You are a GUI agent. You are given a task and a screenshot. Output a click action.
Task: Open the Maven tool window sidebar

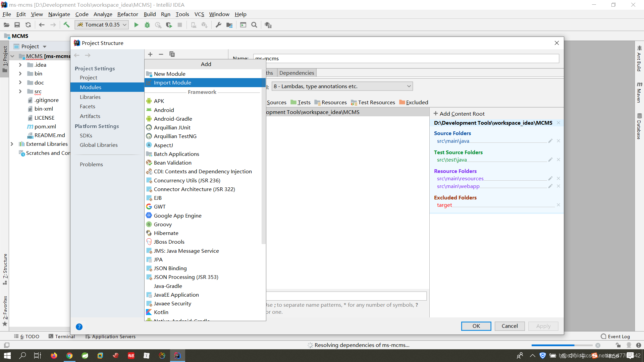[639, 92]
